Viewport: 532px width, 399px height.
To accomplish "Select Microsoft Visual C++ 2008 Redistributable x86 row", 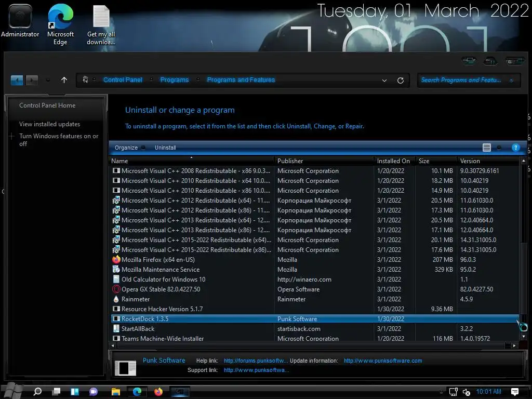I will [x=314, y=170].
